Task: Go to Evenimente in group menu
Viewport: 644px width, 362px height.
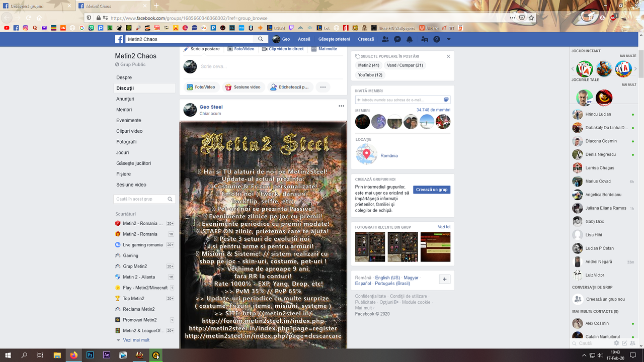Action: [x=129, y=120]
